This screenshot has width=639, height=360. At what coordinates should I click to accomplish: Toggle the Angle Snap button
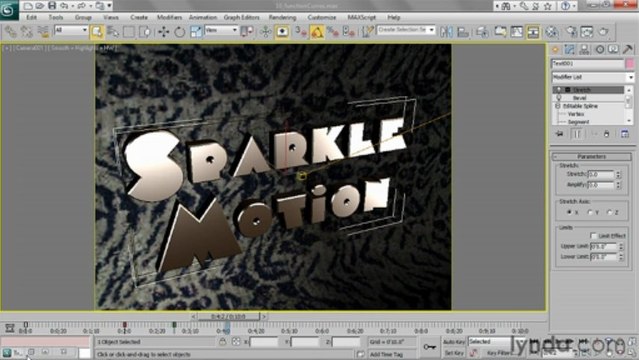point(317,32)
